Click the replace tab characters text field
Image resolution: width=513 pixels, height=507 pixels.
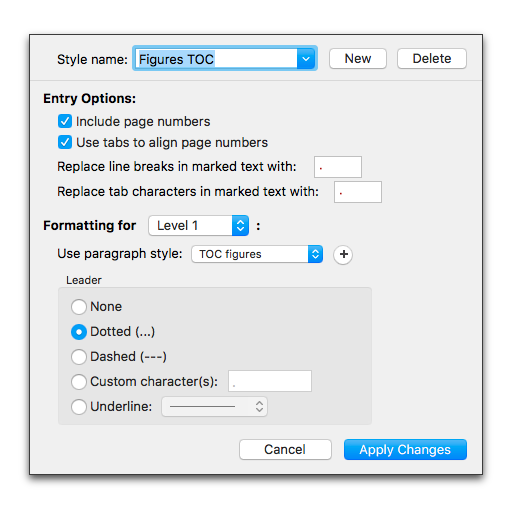coord(358,192)
